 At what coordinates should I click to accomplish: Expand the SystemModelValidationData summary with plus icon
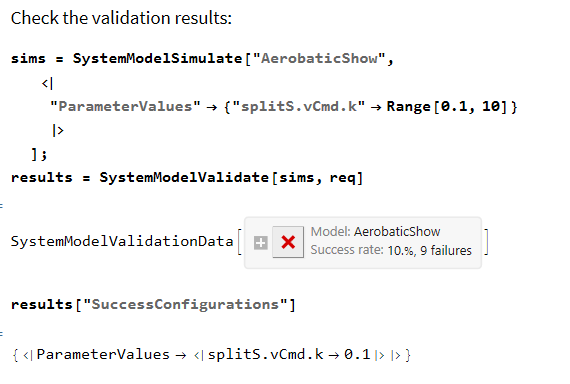260,243
